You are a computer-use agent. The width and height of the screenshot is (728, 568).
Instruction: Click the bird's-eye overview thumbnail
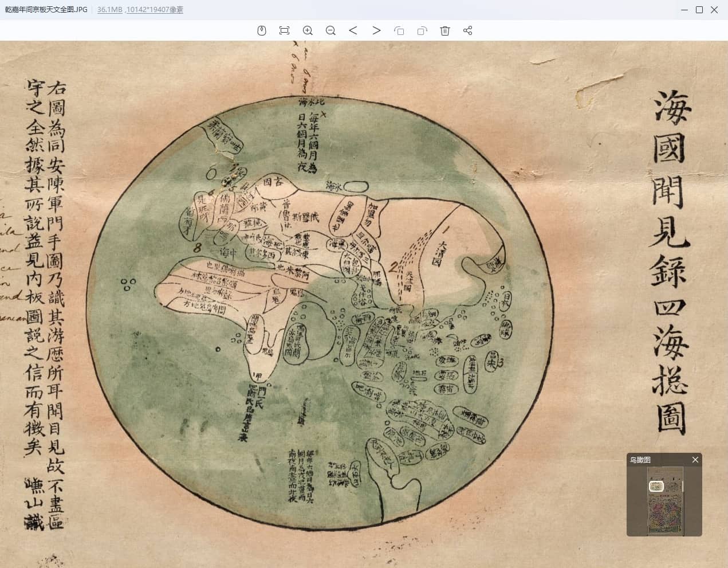[x=664, y=501]
